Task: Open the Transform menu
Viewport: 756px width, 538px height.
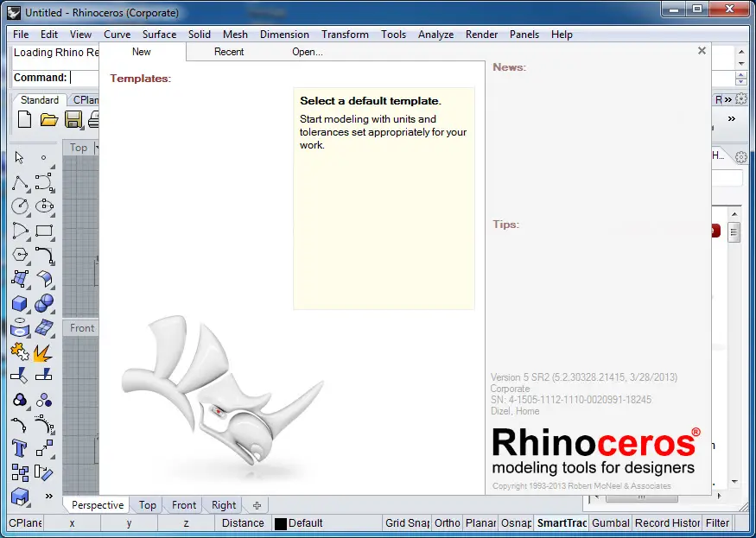Action: (x=345, y=35)
